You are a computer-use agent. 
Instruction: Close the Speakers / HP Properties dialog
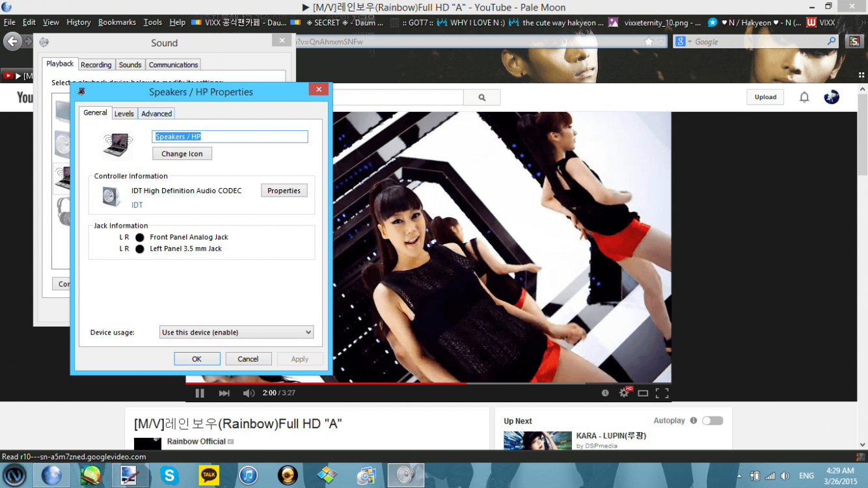[x=318, y=90]
